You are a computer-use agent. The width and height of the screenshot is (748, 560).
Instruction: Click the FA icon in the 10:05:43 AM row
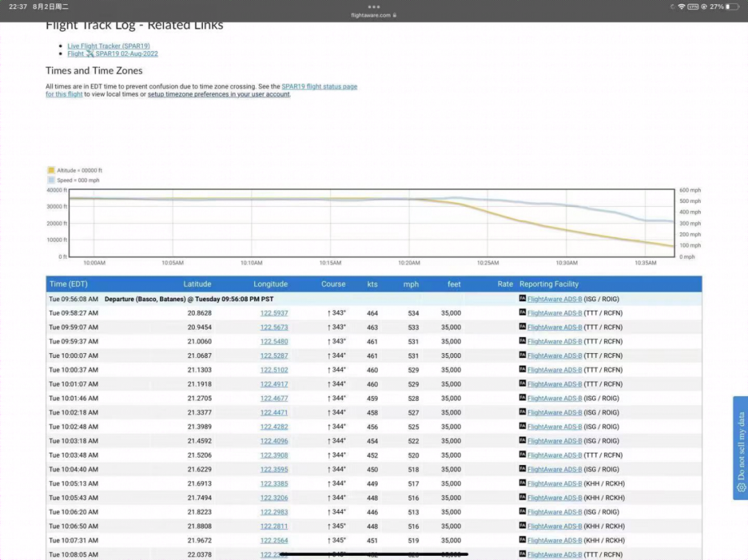(522, 497)
